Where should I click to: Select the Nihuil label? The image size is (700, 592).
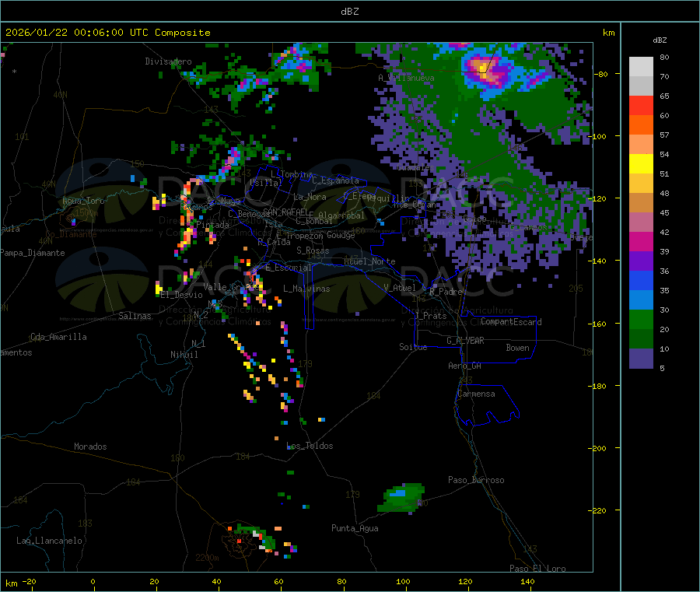pos(184,355)
